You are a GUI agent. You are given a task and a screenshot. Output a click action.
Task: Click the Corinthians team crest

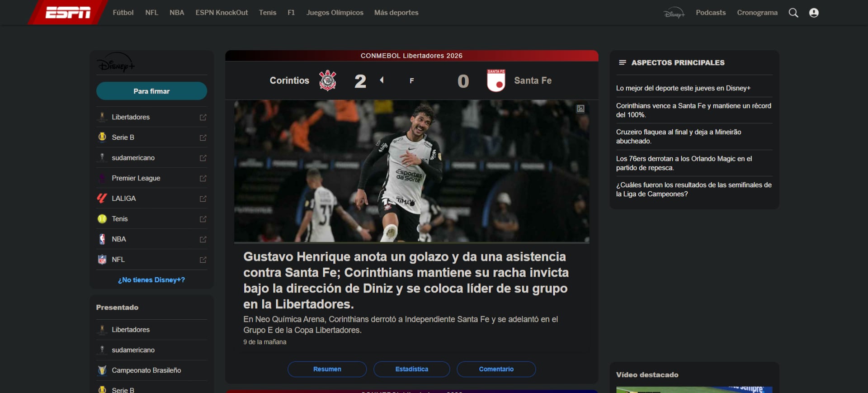click(x=328, y=80)
